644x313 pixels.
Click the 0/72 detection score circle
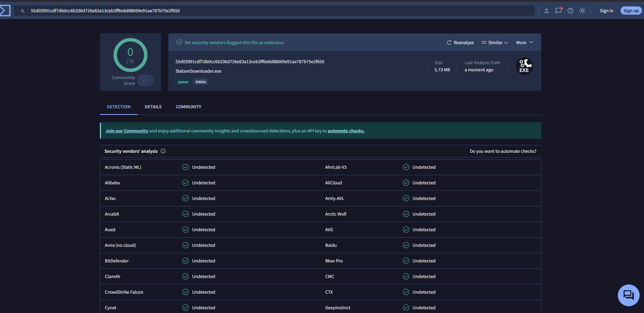(x=130, y=55)
